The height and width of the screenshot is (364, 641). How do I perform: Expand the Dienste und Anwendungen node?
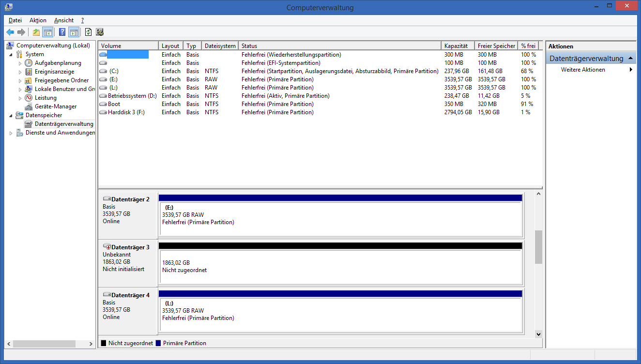point(11,133)
